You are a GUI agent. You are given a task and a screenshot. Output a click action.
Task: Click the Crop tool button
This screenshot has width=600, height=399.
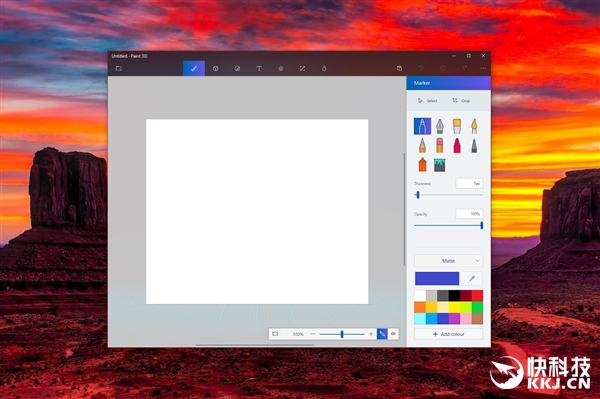(461, 101)
